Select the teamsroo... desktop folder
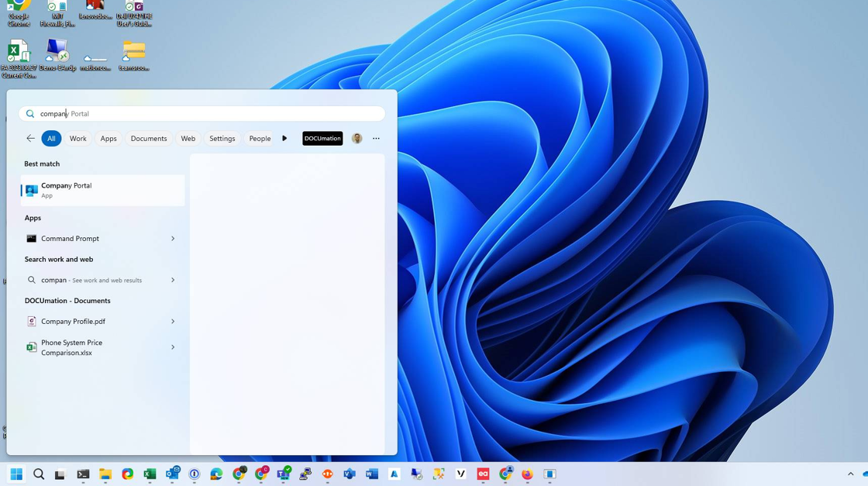The width and height of the screenshot is (868, 486). (134, 55)
